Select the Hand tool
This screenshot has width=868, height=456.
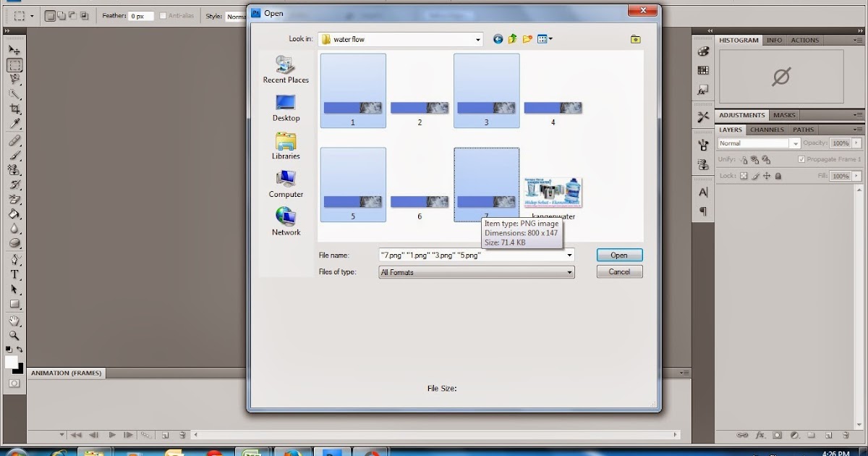[x=14, y=321]
